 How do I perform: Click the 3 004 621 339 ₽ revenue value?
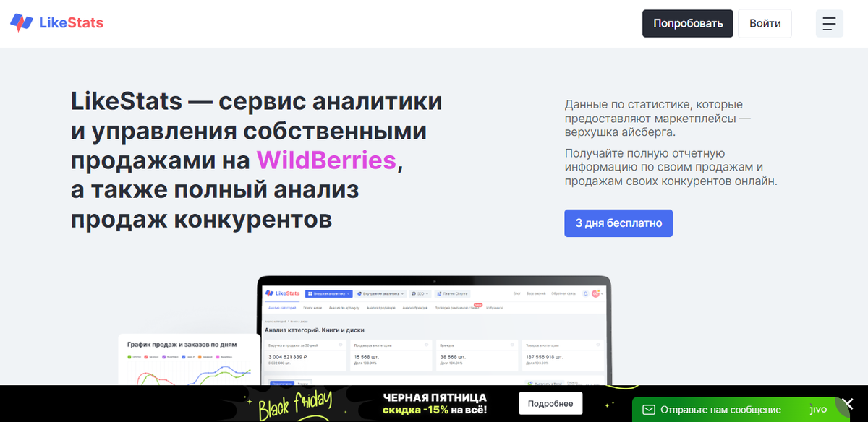pyautogui.click(x=288, y=357)
